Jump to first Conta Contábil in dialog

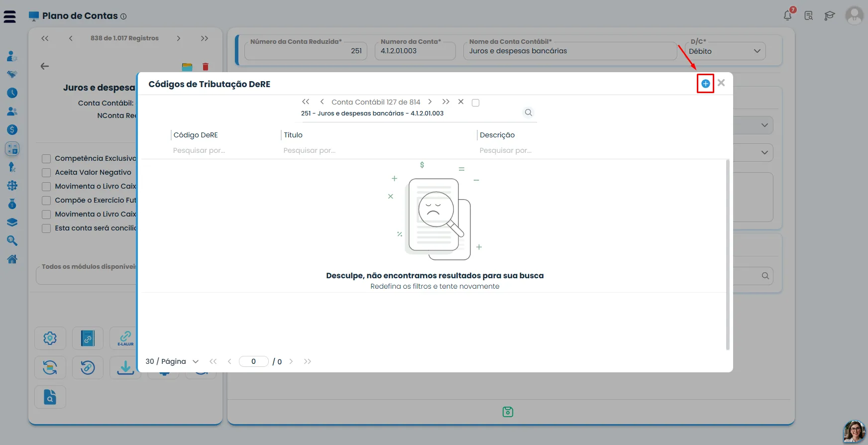(306, 102)
